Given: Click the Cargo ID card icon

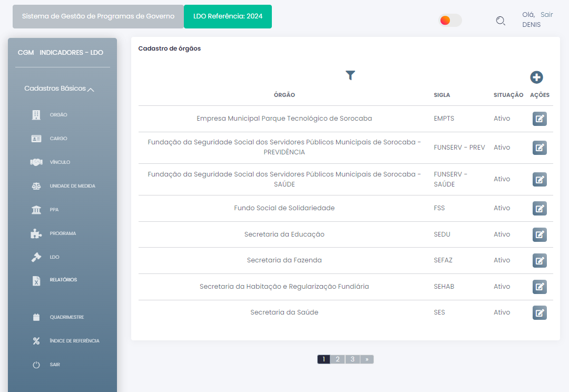Looking at the screenshot, I should (36, 139).
